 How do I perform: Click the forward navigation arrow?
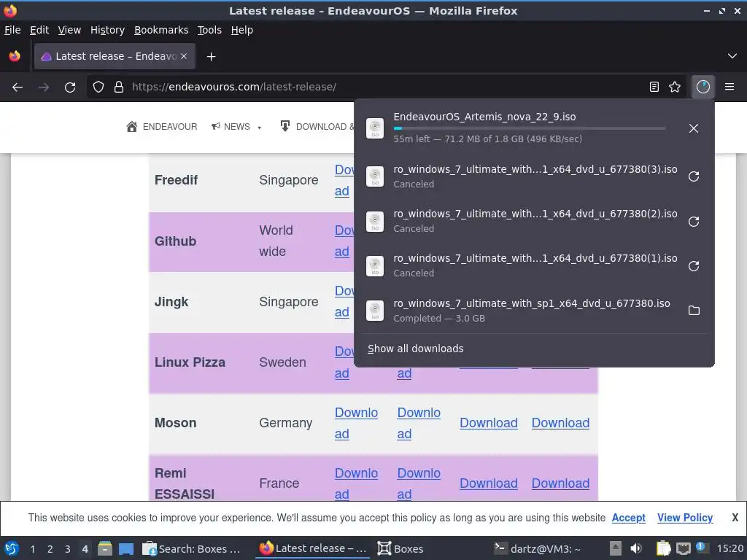point(43,87)
